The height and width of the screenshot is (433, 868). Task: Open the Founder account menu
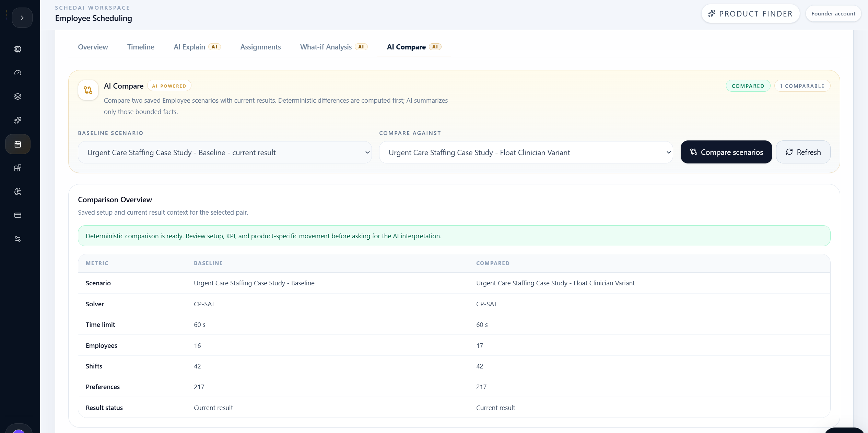tap(833, 14)
